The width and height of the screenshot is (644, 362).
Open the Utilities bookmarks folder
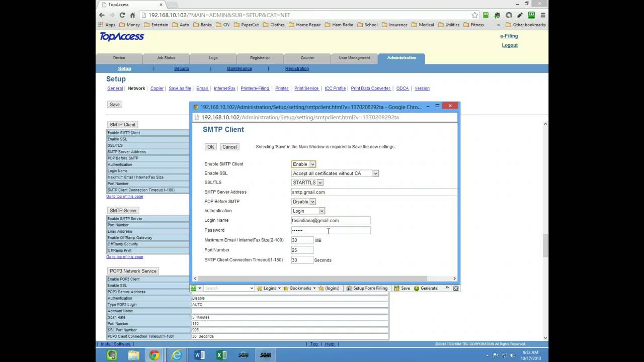point(449,25)
